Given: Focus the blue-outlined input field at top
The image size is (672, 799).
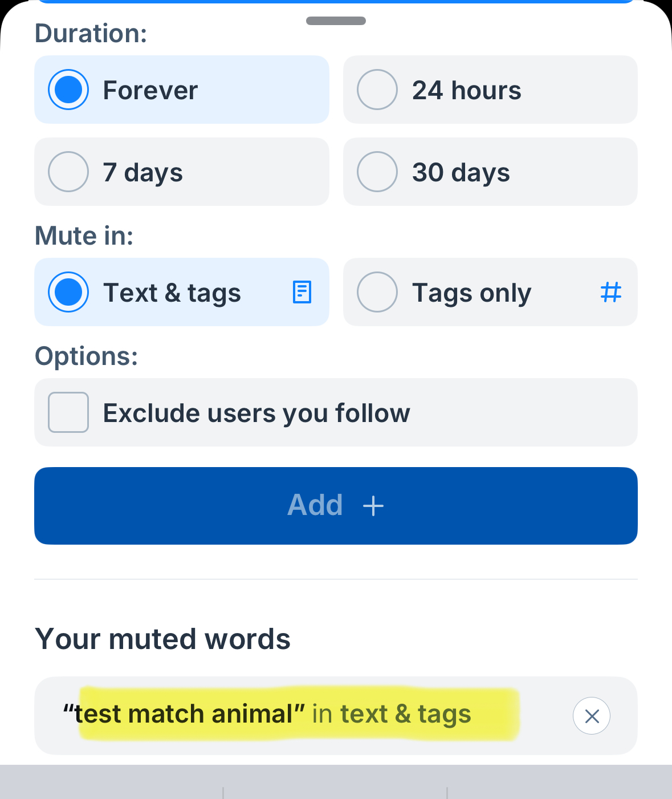Looking at the screenshot, I should [x=336, y=1].
